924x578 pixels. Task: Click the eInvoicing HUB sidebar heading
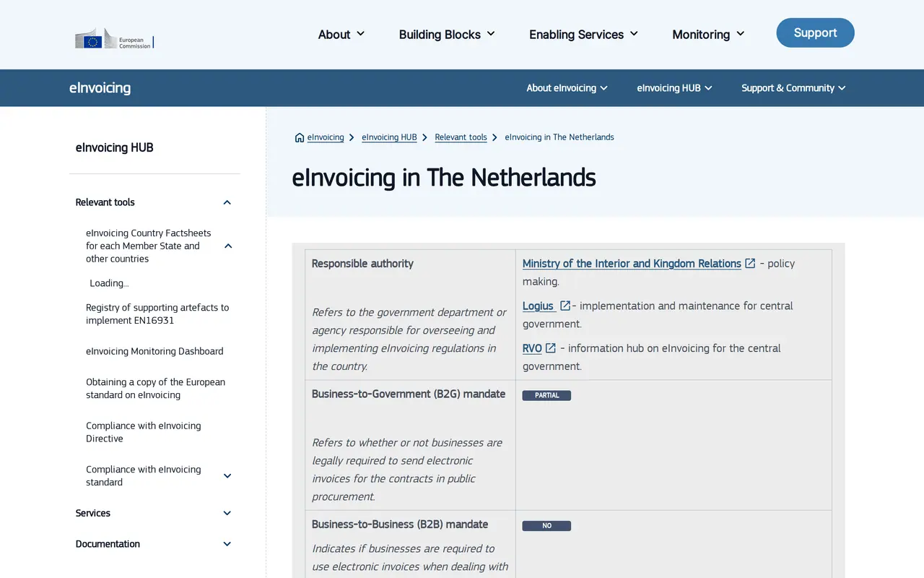[x=114, y=147]
